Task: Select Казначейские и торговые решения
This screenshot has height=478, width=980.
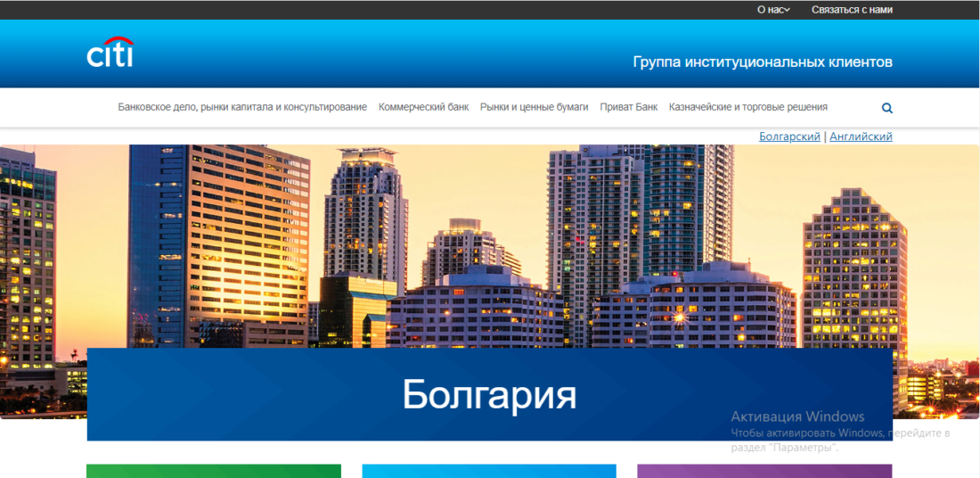Action: click(x=747, y=107)
